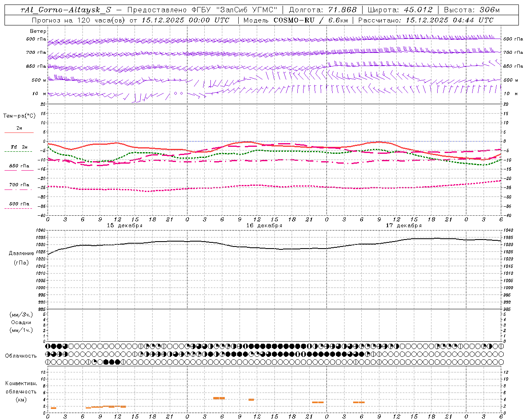Select the Высота: 306м field
Image resolution: width=525 pixels, height=420 pixels.
pyautogui.click(x=472, y=10)
